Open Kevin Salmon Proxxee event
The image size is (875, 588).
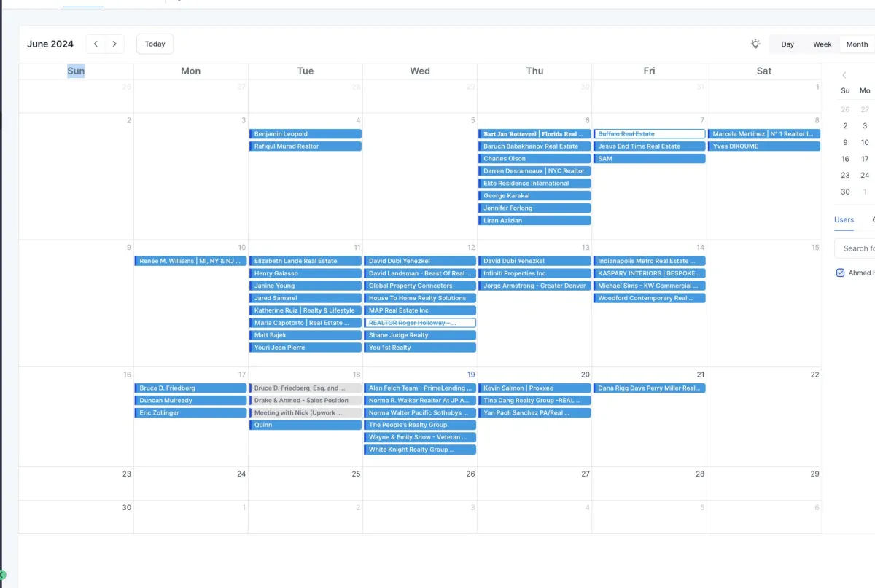pyautogui.click(x=534, y=388)
